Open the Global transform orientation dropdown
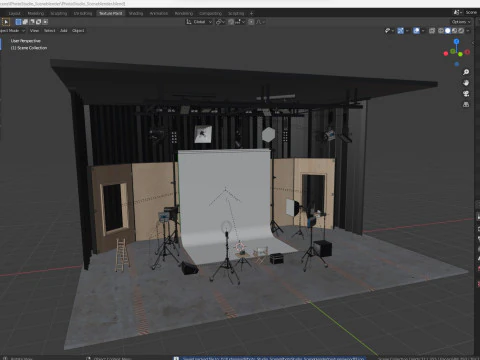This screenshot has height=360, width=480. [199, 22]
